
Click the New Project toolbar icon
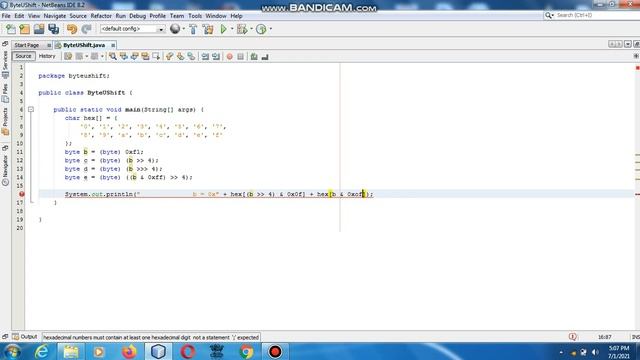point(24,29)
